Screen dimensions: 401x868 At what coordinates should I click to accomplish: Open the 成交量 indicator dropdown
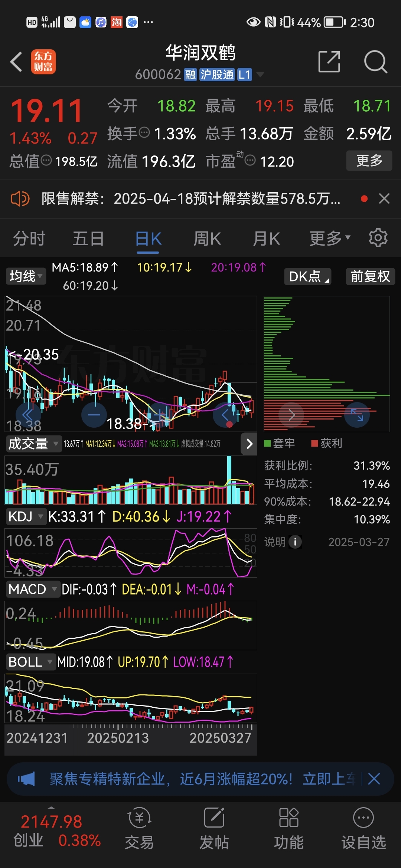[33, 444]
